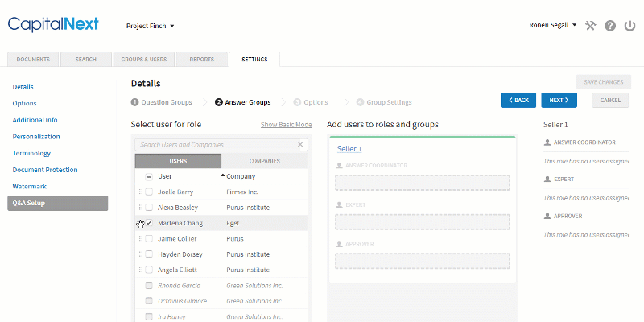
Task: Click Firmex Inc. company cell
Action: coord(242,192)
